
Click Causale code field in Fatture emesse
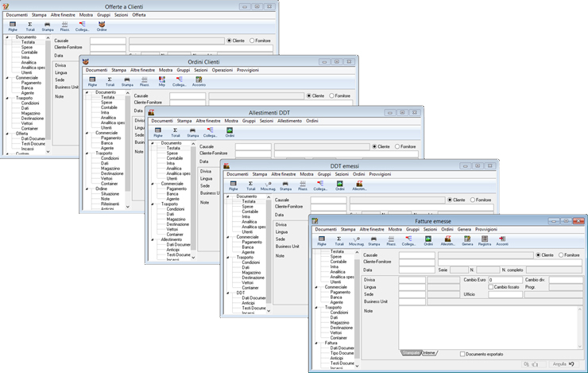(x=416, y=255)
